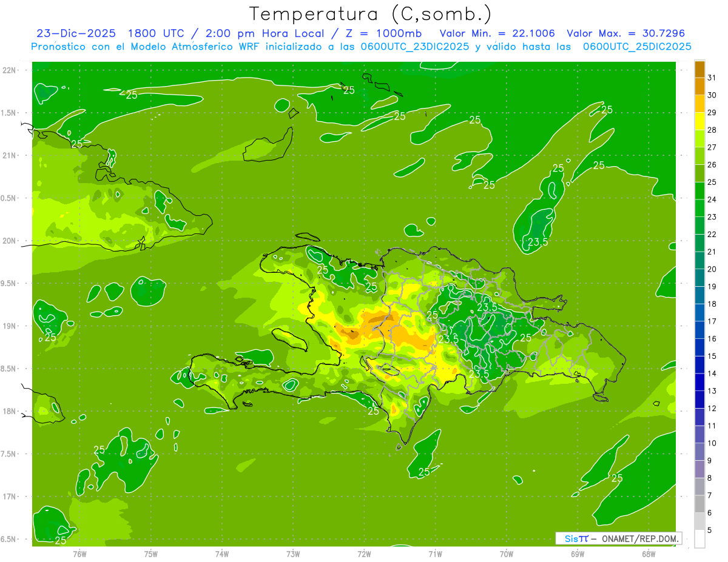Click the "70W" longitude axis label
The width and height of the screenshot is (728, 562).
pyautogui.click(x=507, y=554)
